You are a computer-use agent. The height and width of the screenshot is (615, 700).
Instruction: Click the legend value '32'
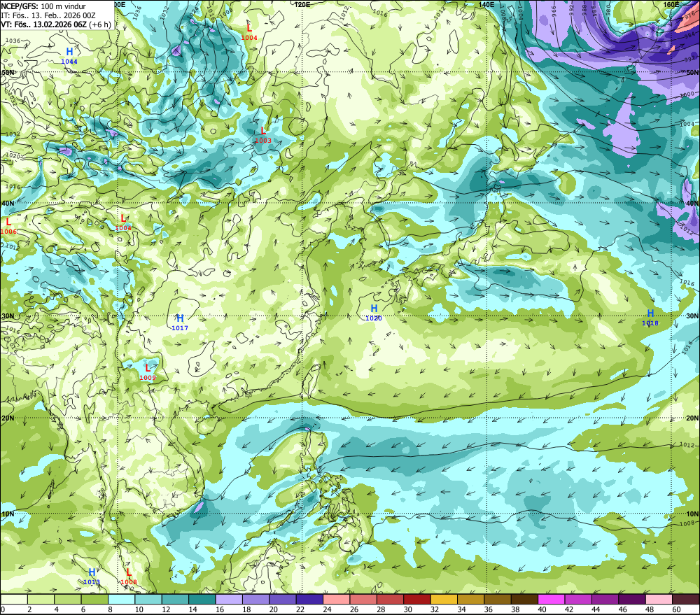tap(435, 609)
